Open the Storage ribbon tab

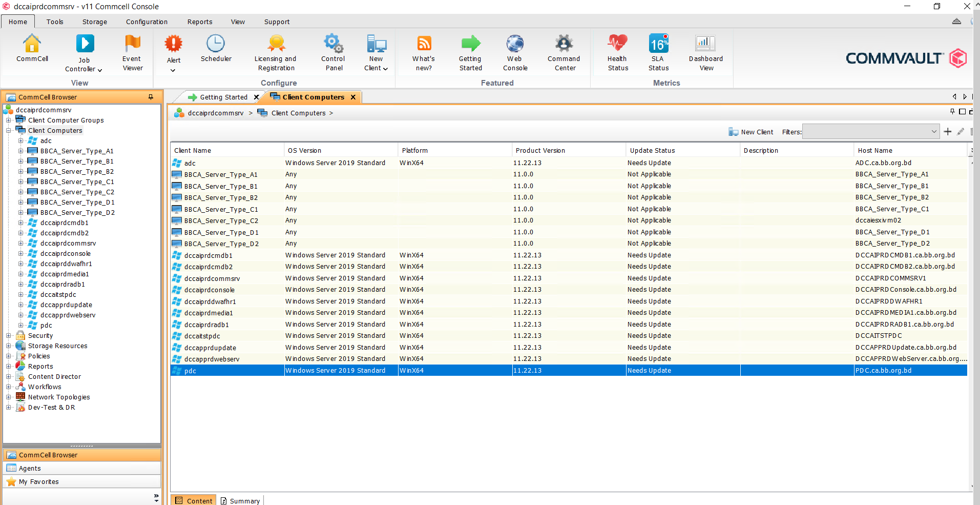click(x=95, y=22)
